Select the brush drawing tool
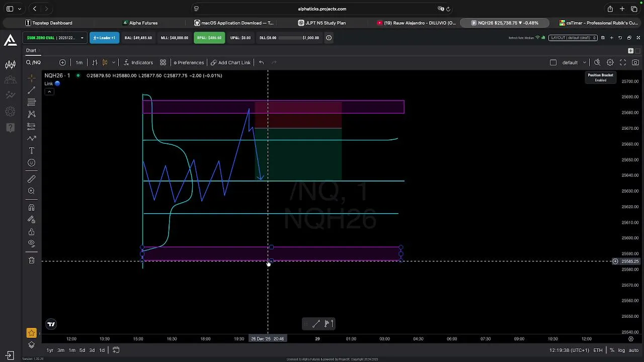The height and width of the screenshot is (362, 644). click(x=31, y=138)
